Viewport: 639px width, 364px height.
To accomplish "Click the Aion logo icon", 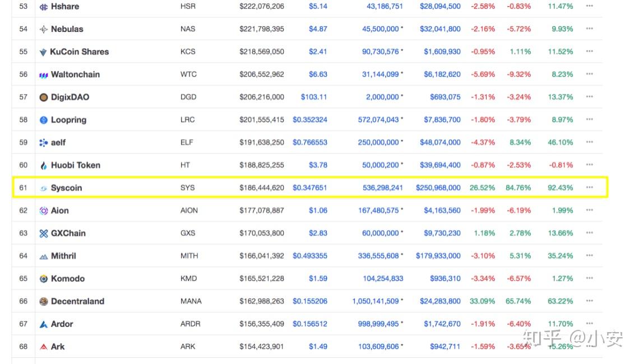I will click(x=44, y=211).
